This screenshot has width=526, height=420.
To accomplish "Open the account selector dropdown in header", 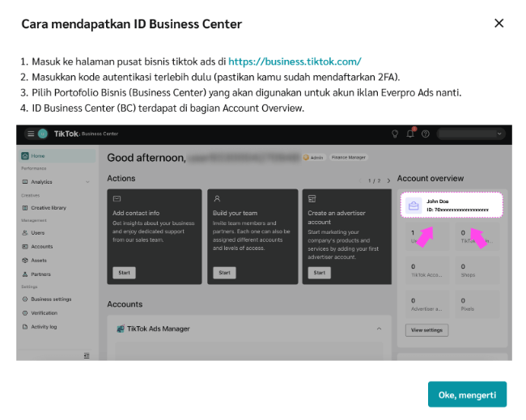I will [471, 134].
